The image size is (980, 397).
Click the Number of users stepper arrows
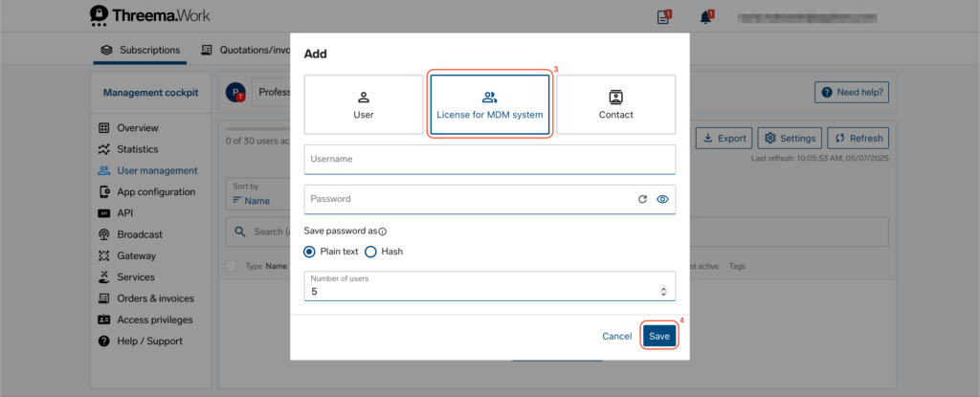[x=664, y=292]
